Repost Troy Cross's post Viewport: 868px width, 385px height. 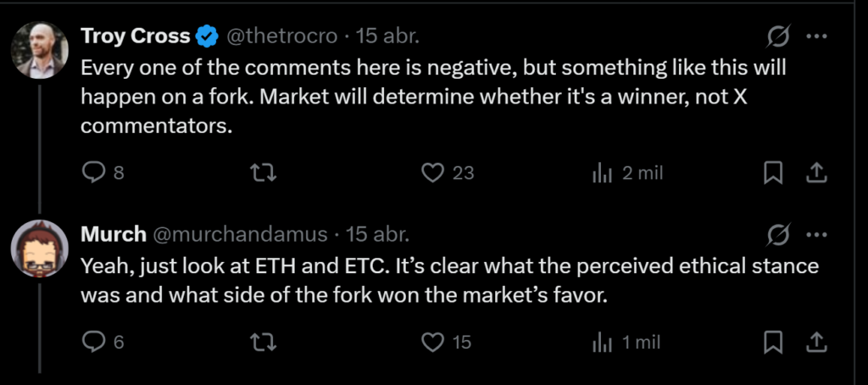click(x=265, y=173)
